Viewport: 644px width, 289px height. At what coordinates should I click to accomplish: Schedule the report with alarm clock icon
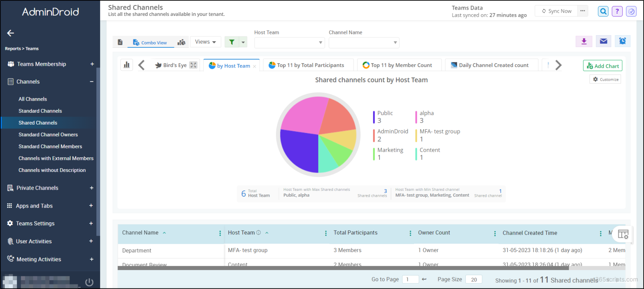click(x=623, y=41)
